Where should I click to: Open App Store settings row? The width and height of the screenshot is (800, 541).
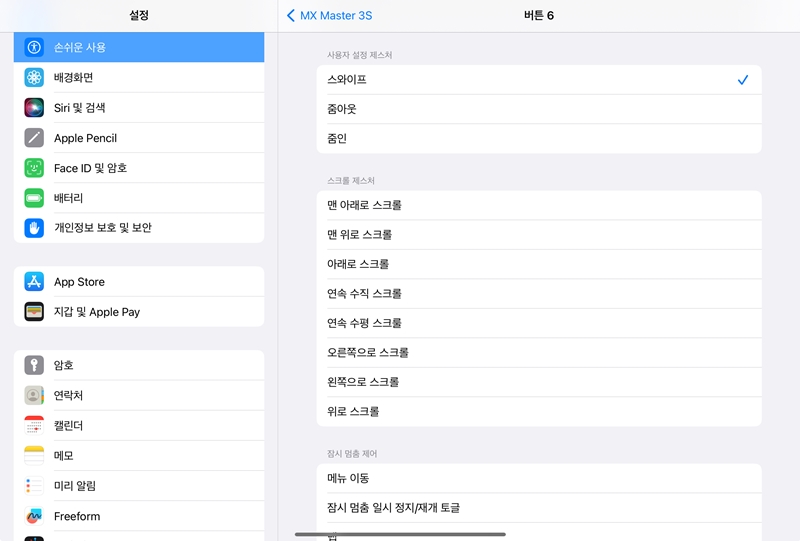pos(139,282)
